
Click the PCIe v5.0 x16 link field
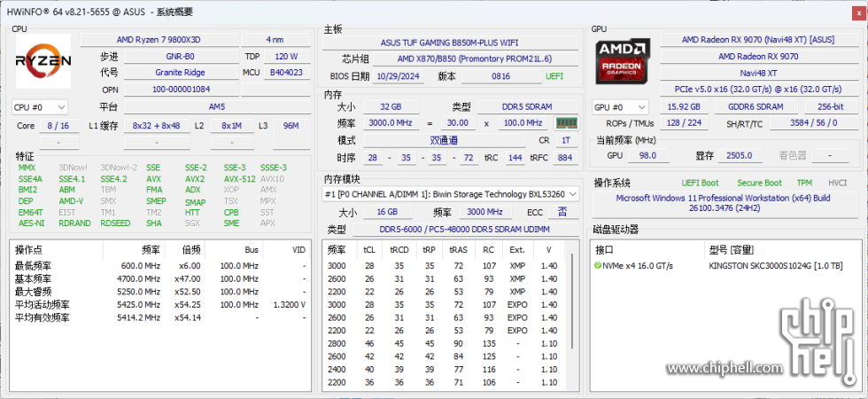[x=758, y=90]
